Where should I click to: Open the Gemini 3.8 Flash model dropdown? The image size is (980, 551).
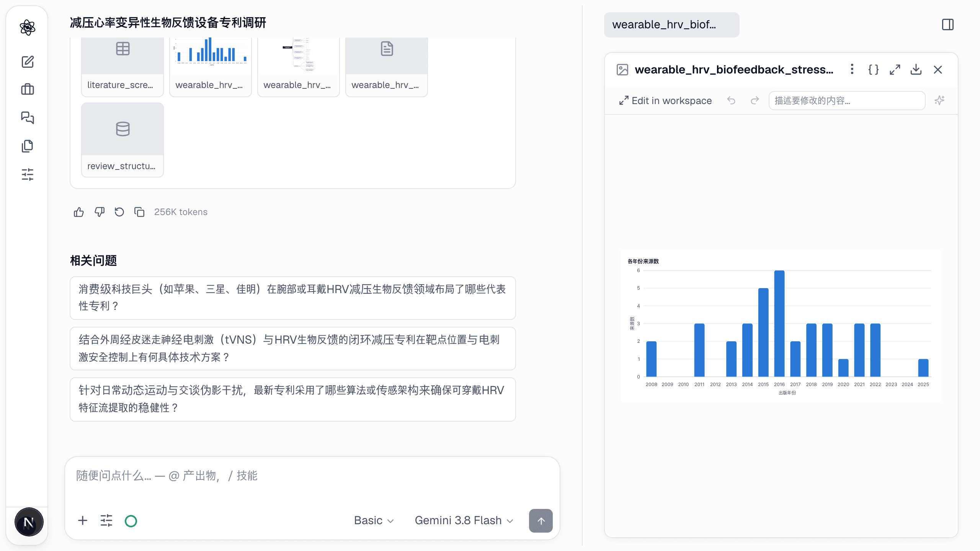coord(464,520)
